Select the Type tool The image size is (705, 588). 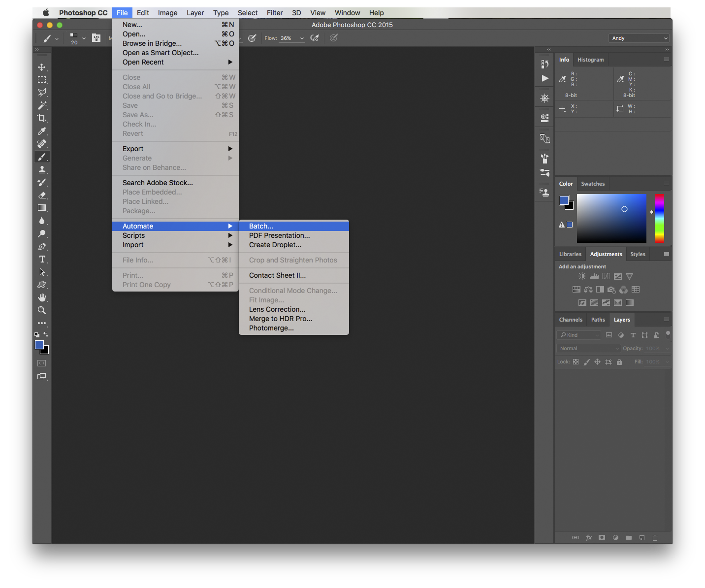click(x=42, y=259)
